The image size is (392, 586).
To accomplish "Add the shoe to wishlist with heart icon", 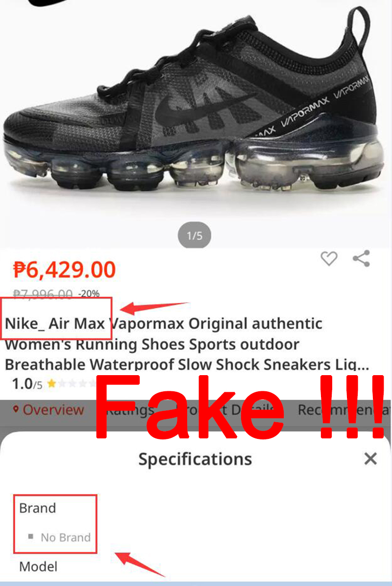I will pyautogui.click(x=328, y=258).
